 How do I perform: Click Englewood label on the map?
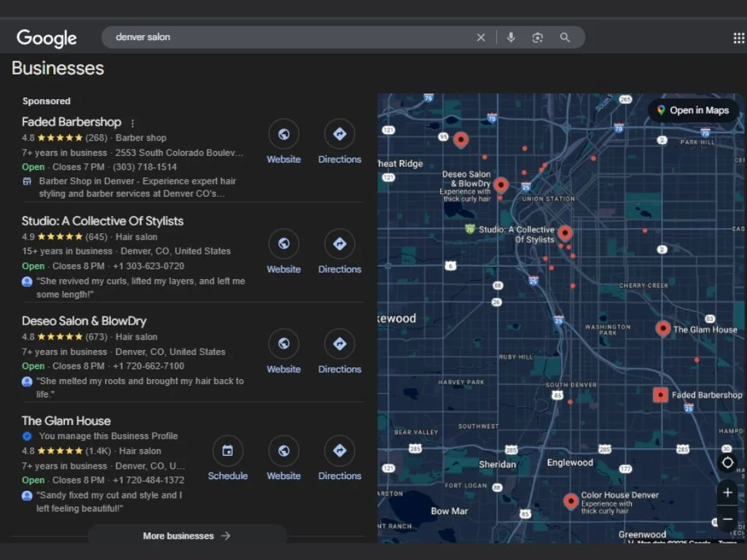click(570, 462)
